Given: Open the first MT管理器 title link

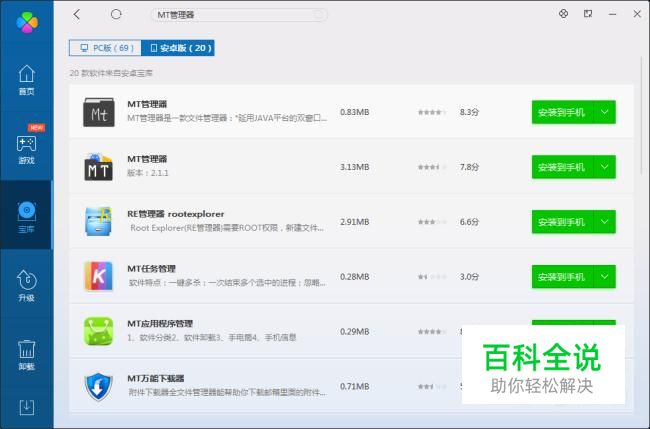Looking at the screenshot, I should click(x=147, y=104).
